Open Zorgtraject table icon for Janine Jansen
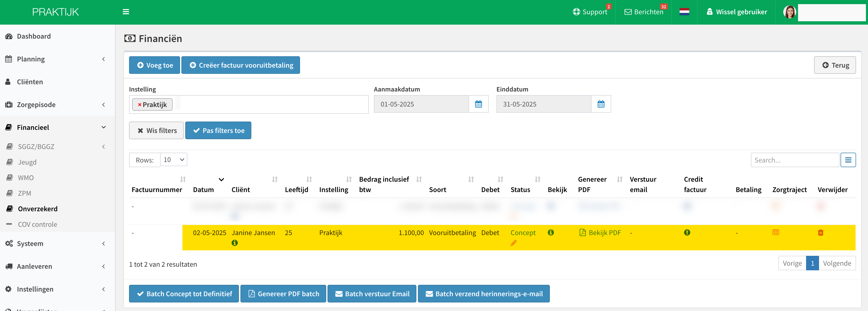 point(775,232)
